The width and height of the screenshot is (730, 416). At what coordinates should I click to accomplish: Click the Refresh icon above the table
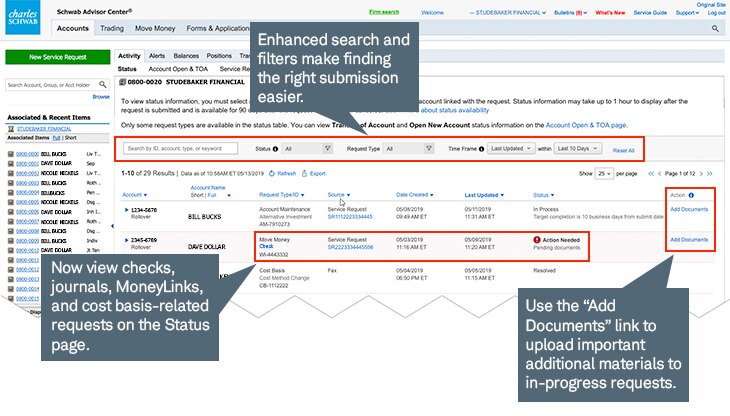click(x=271, y=174)
